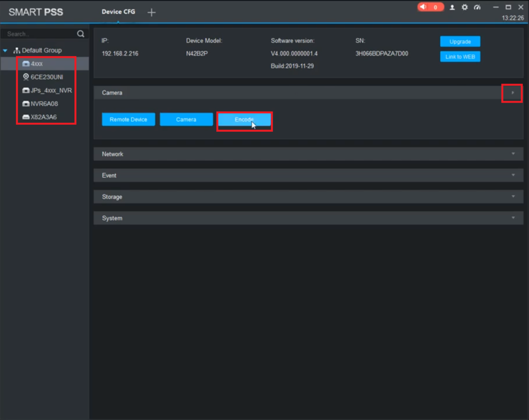Click the Upgrade button

460,41
